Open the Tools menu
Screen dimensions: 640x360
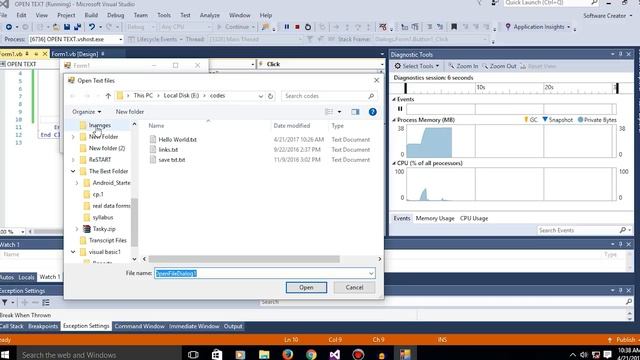[164, 15]
